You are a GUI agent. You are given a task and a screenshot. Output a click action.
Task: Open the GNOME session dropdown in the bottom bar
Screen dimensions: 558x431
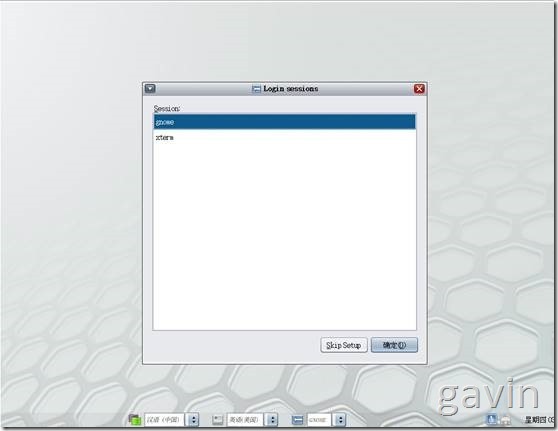click(x=319, y=420)
